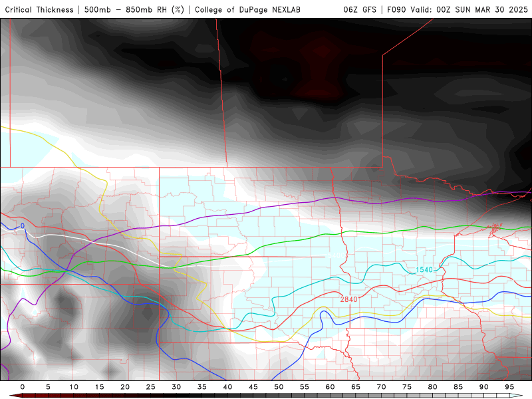532x399 pixels.
Task: Select the "500mb – 850mb RH (%)" header label
Action: (x=134, y=9)
